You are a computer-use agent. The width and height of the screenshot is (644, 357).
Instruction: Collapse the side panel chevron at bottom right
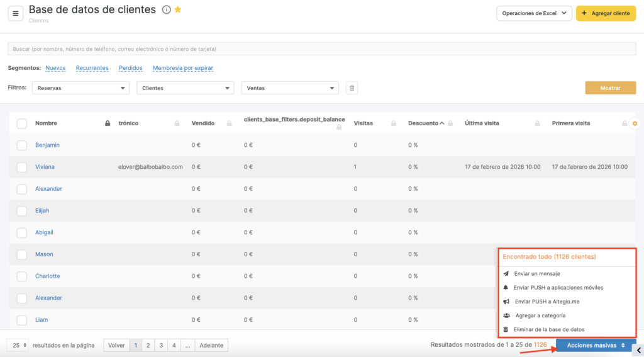click(638, 350)
